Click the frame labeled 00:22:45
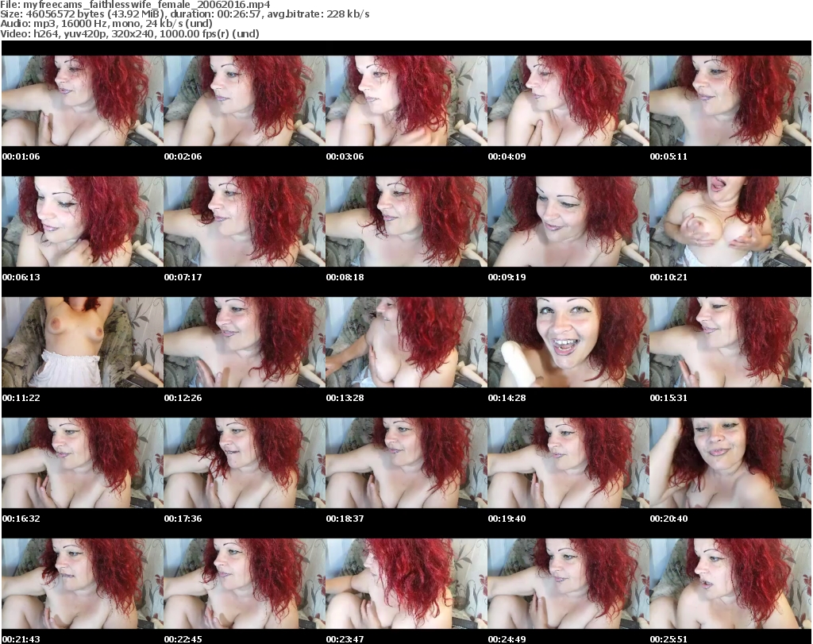This screenshot has width=813, height=644. (245, 584)
